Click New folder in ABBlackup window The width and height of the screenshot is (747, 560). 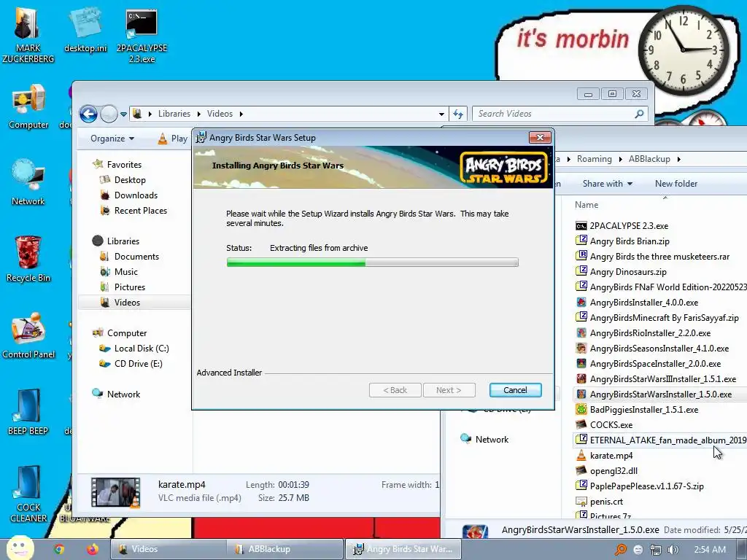[x=676, y=184]
